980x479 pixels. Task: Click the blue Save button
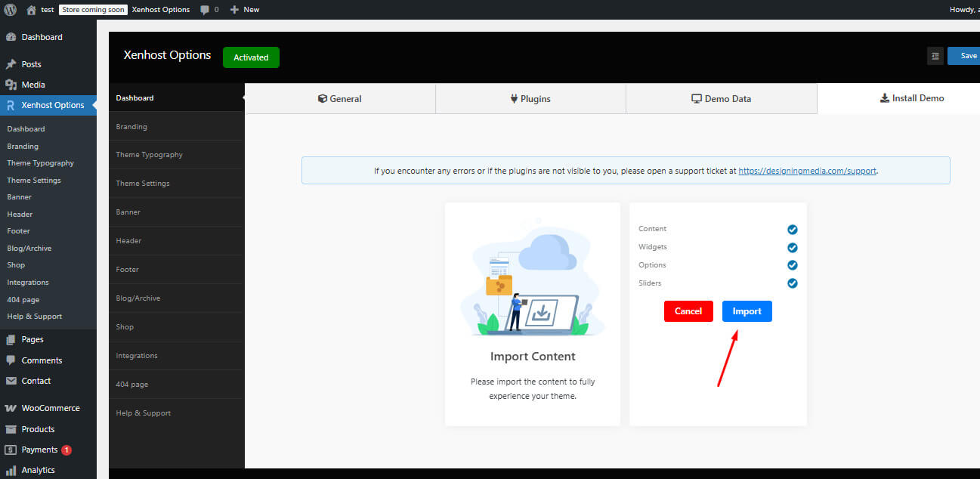pyautogui.click(x=964, y=56)
